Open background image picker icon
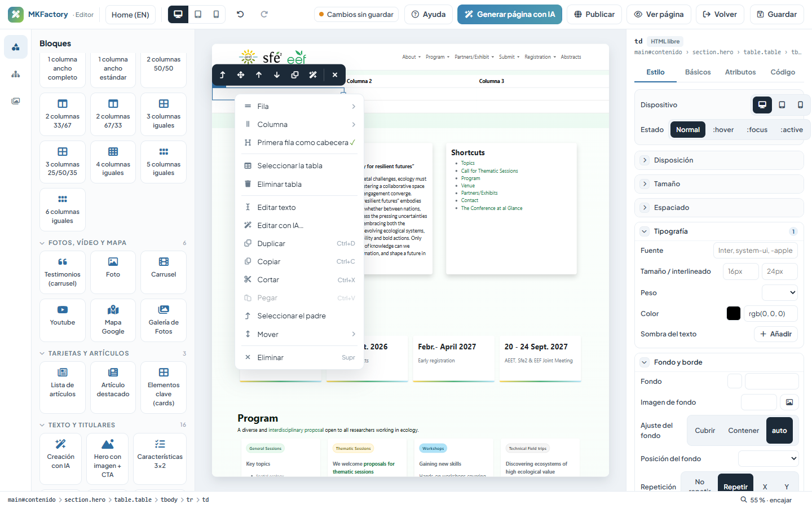The width and height of the screenshot is (812, 508). click(789, 402)
